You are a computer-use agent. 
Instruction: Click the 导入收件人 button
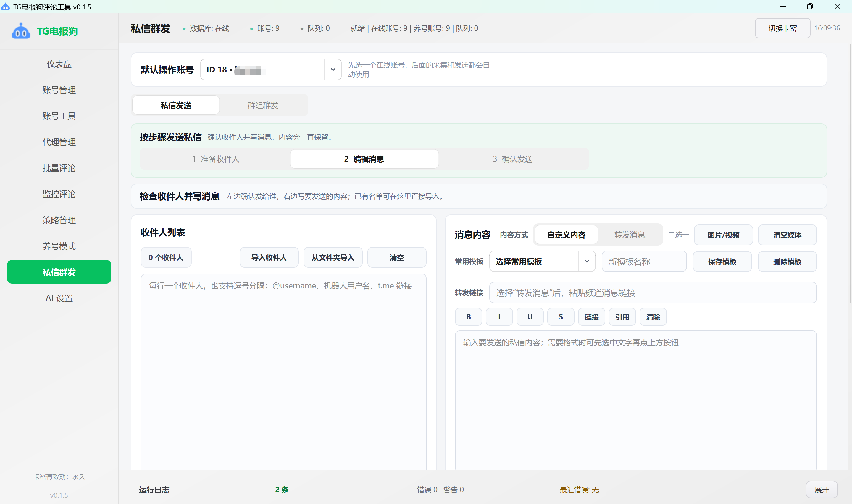point(269,257)
